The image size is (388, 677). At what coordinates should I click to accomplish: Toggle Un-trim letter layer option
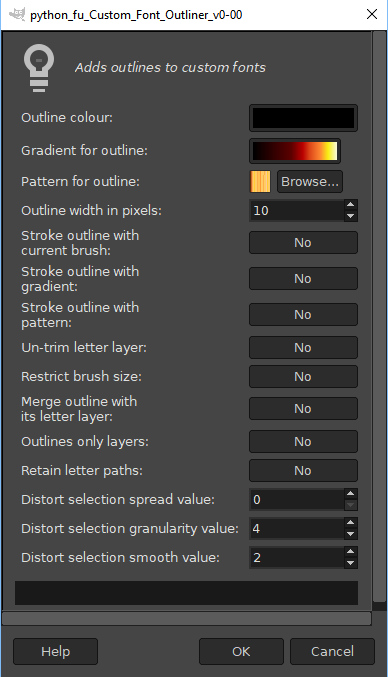303,348
